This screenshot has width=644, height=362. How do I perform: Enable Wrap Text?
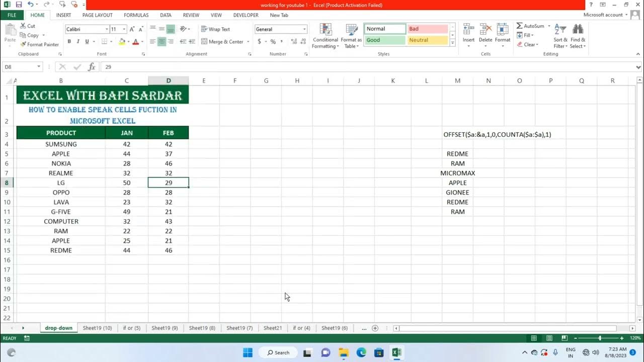pos(215,29)
